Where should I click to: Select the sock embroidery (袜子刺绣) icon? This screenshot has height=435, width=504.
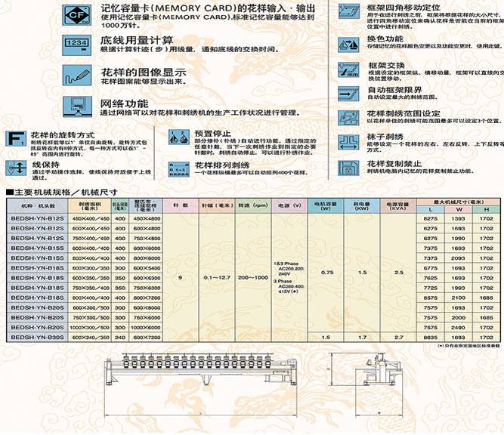351,143
